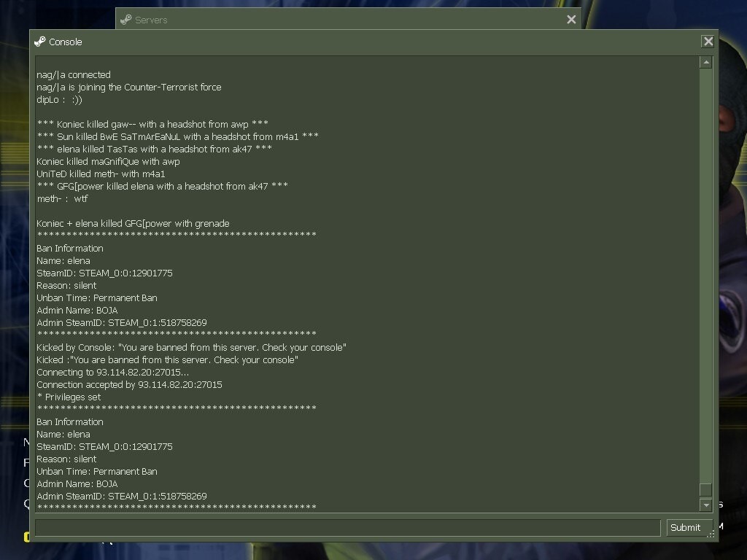
Task: Click the "* Privileges set" line
Action: pyautogui.click(x=69, y=397)
